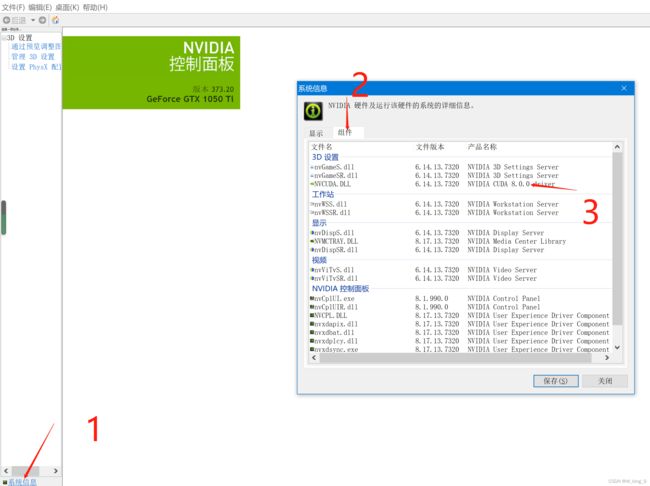The height and width of the screenshot is (486, 650).
Task: Select the nvCplUIR.dll row
Action: (x=461, y=307)
